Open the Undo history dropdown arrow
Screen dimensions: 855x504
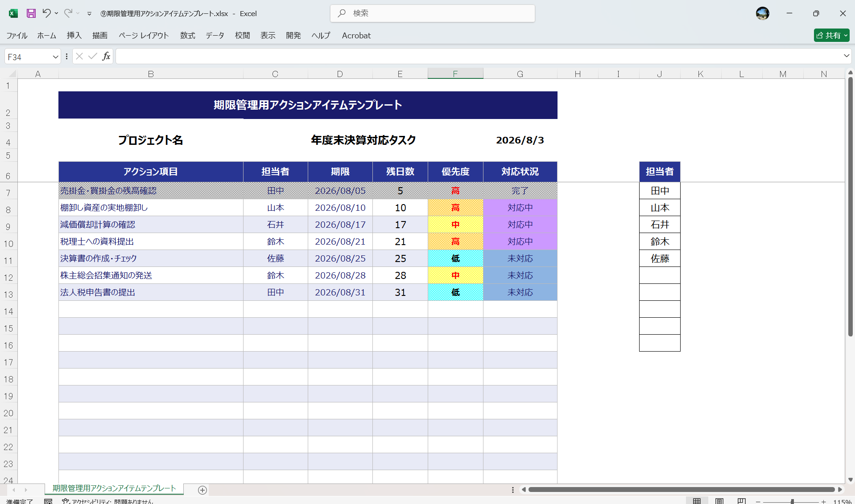(57, 13)
